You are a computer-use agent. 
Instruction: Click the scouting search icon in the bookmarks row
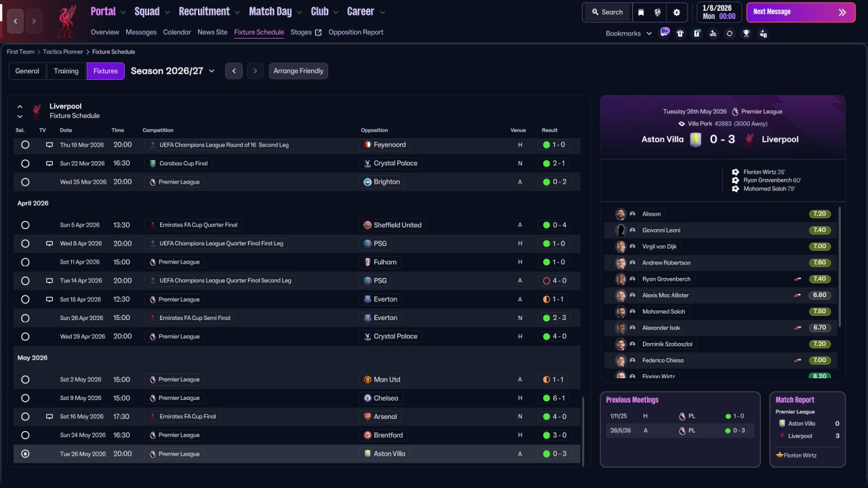pyautogui.click(x=713, y=33)
